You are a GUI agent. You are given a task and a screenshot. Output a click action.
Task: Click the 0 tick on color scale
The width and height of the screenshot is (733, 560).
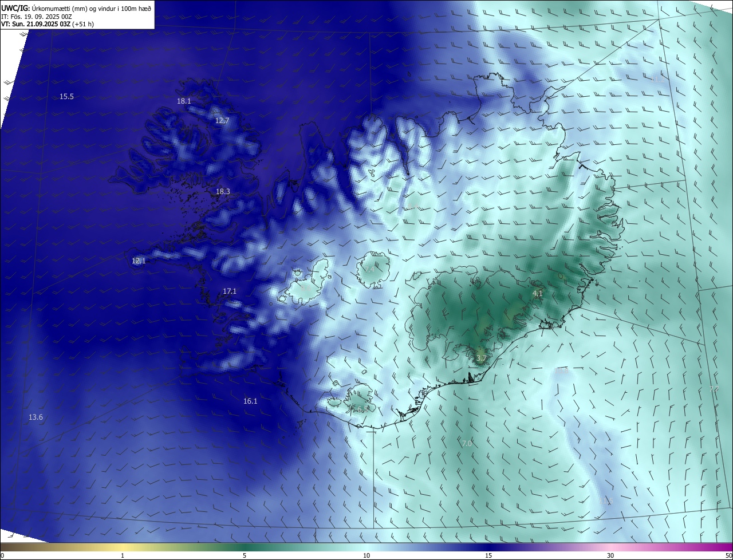point(2,555)
